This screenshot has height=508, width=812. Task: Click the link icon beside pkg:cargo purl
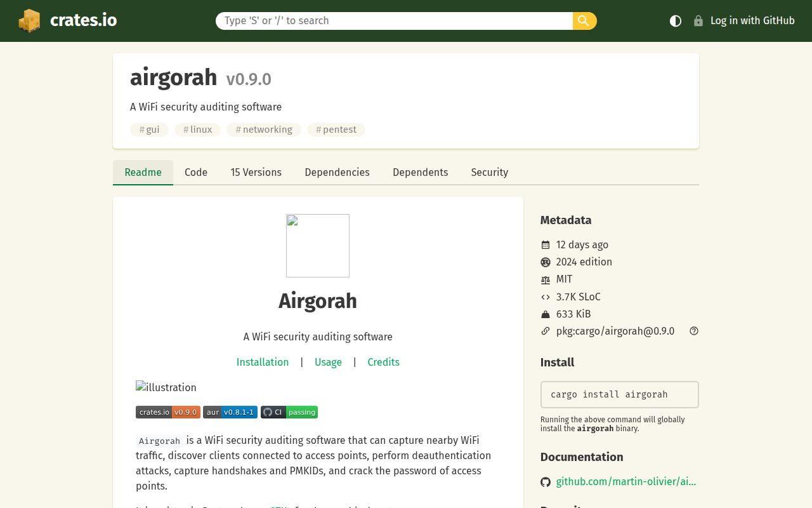pos(546,331)
